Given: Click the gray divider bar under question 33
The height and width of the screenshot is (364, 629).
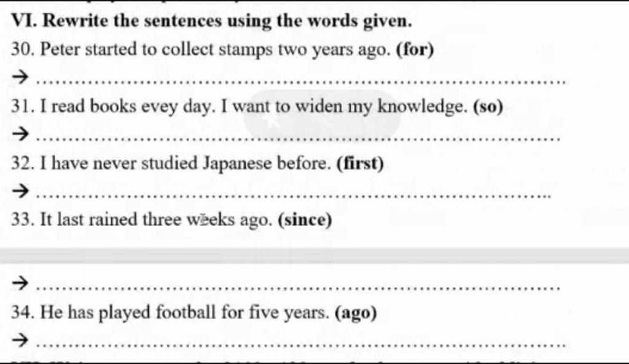Looking at the screenshot, I should tap(314, 255).
